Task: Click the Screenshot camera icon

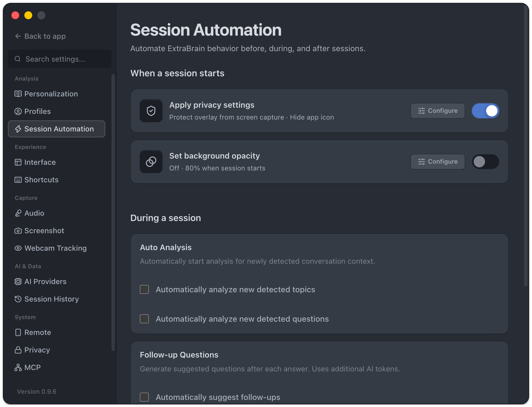Action: pos(18,231)
